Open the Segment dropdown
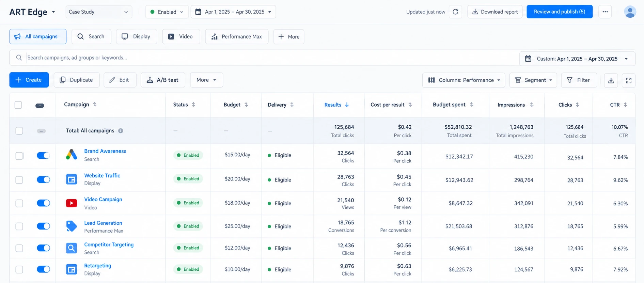644x283 pixels. point(533,80)
